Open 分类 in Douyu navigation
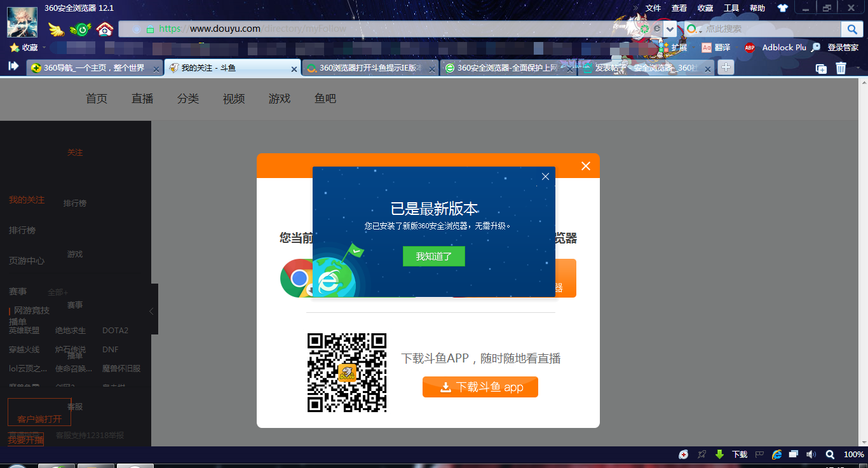 pos(188,99)
